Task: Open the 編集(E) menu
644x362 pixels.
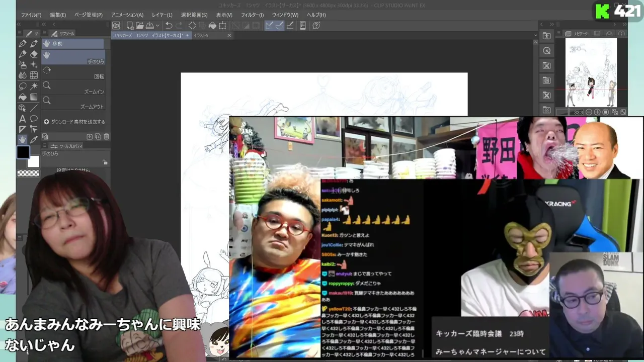Action: coord(58,15)
